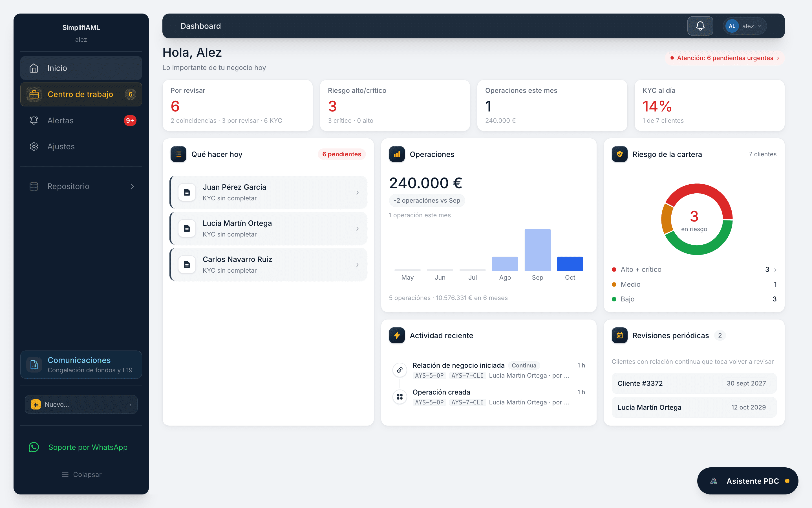Open the notifications bell in top bar
Screen dimensions: 812x508
[x=700, y=26]
